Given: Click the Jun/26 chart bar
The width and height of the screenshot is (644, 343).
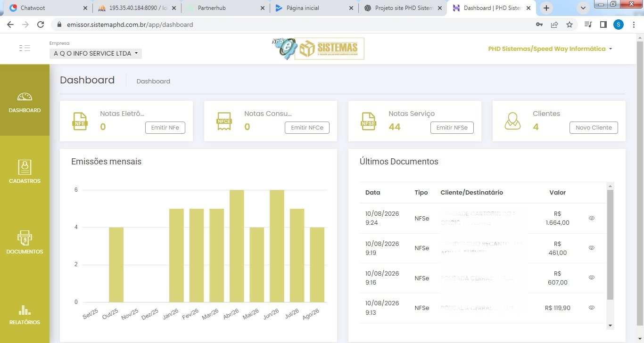Looking at the screenshot, I should pos(277,246).
